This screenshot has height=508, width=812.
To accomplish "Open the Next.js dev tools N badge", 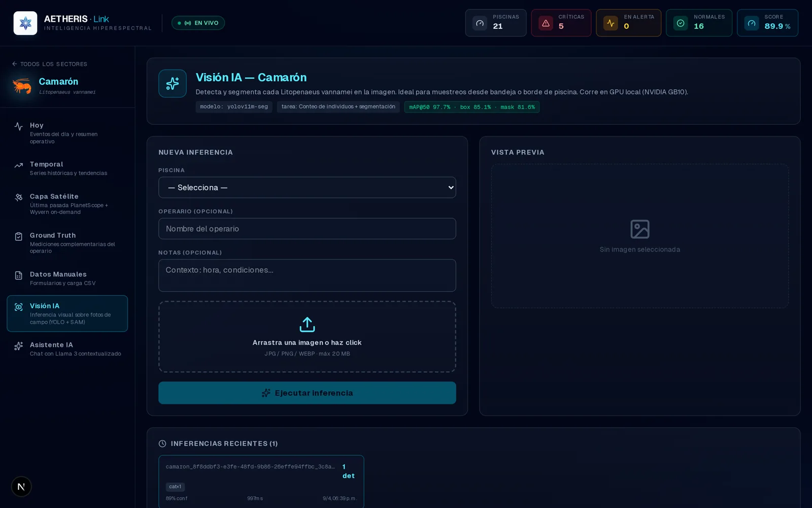I will [x=21, y=487].
